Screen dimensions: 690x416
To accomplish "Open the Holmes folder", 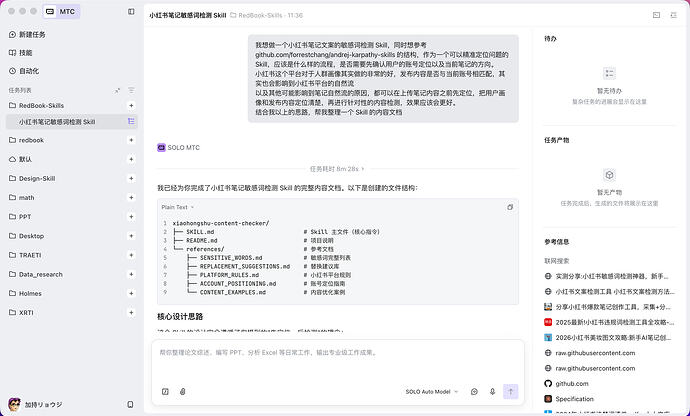I will [x=25, y=293].
